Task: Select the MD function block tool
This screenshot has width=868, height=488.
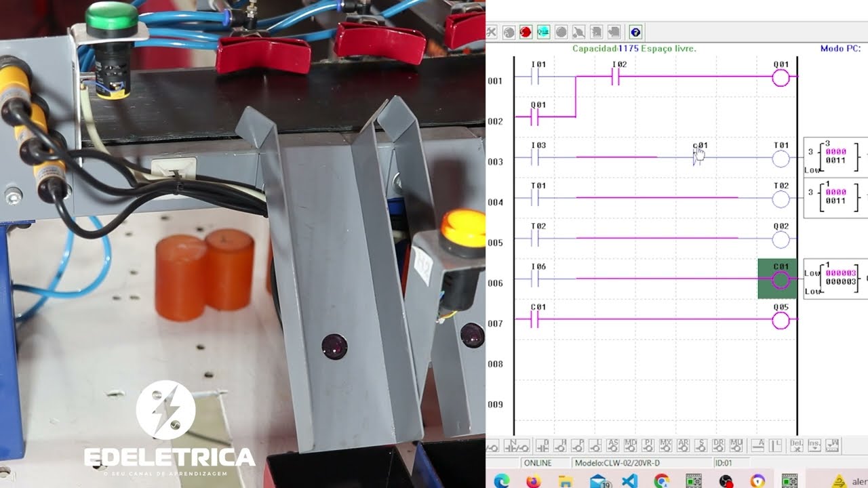Action: coord(631,446)
